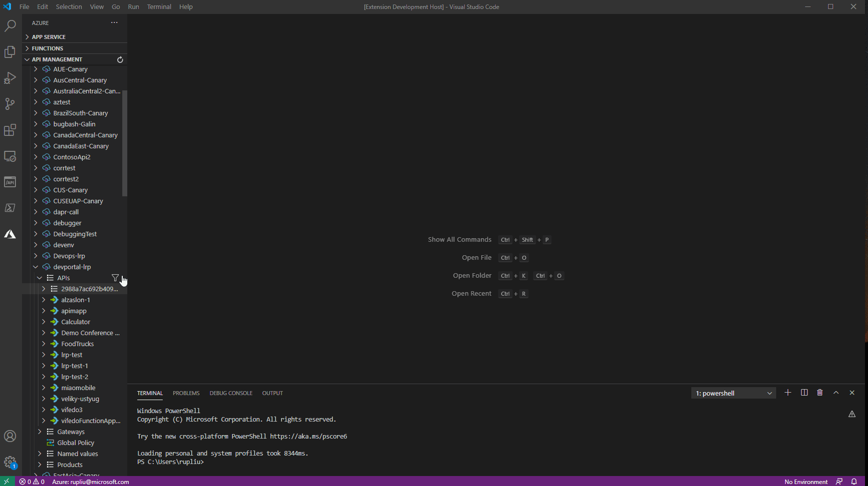This screenshot has width=868, height=486.
Task: Select Global Policy in the tree
Action: [x=75, y=443]
